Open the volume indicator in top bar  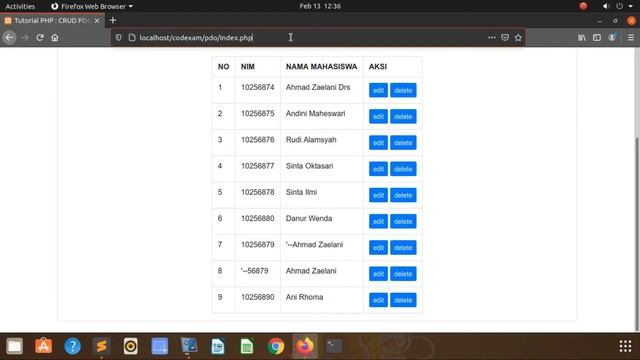(606, 6)
